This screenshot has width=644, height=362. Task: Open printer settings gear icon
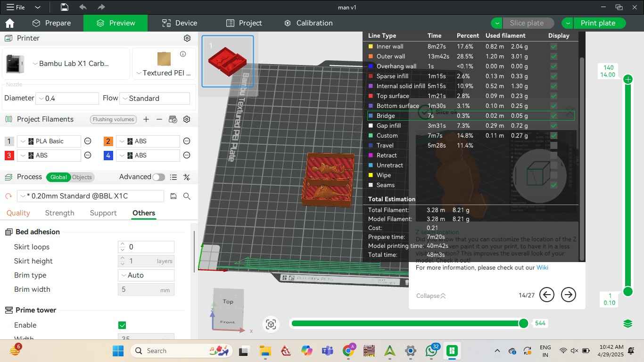click(187, 38)
